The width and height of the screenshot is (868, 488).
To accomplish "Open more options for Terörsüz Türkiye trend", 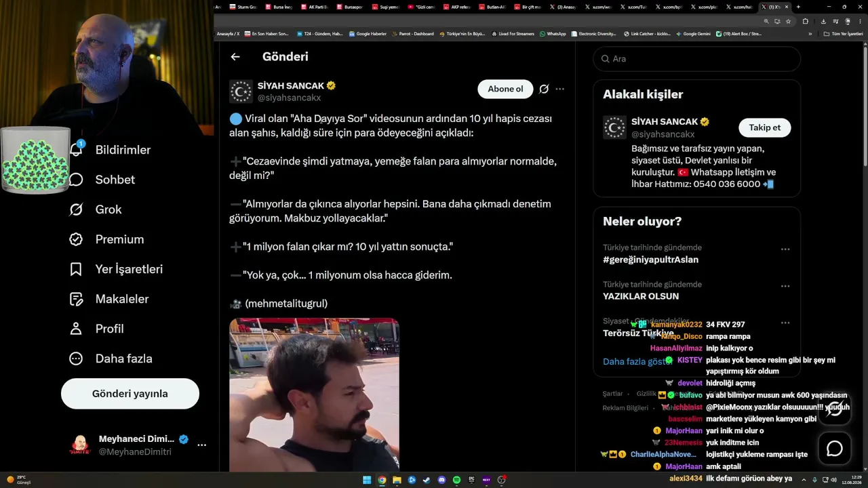I will pos(785,323).
